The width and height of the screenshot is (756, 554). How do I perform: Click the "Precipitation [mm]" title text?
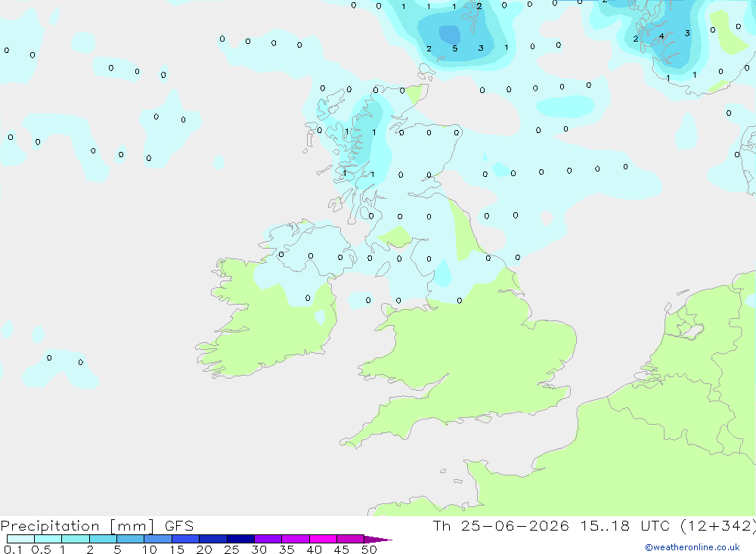coord(77,525)
